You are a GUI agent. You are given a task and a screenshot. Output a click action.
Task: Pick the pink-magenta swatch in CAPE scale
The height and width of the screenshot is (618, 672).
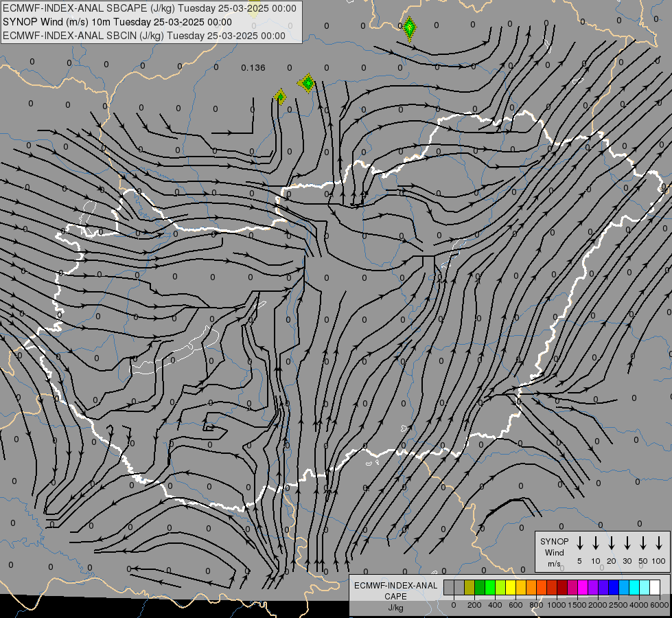coord(572,587)
